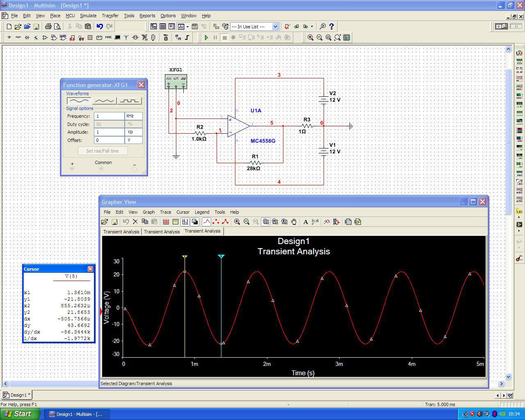
Task: Click zoom in magnifier in Grapher toolbar
Action: 237,222
